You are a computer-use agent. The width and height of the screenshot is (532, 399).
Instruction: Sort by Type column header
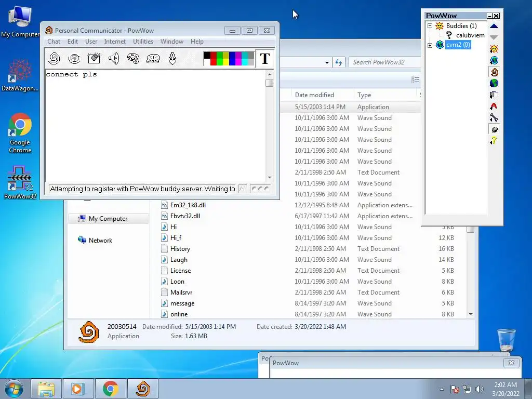[x=385, y=95]
